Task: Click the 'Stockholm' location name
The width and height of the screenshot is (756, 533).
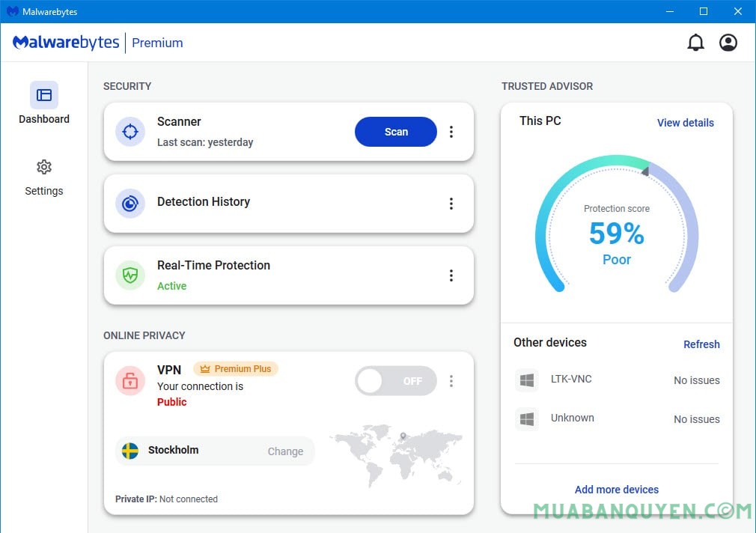Action: pos(173,450)
